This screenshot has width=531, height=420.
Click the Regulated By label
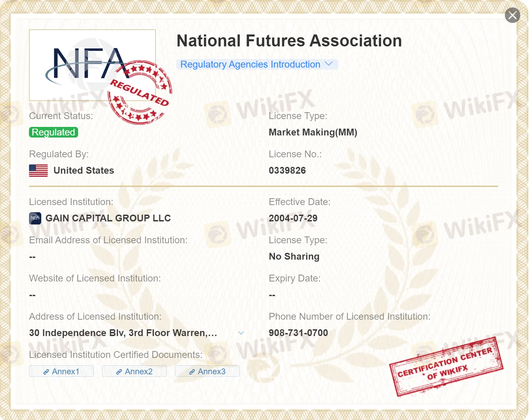tap(59, 154)
